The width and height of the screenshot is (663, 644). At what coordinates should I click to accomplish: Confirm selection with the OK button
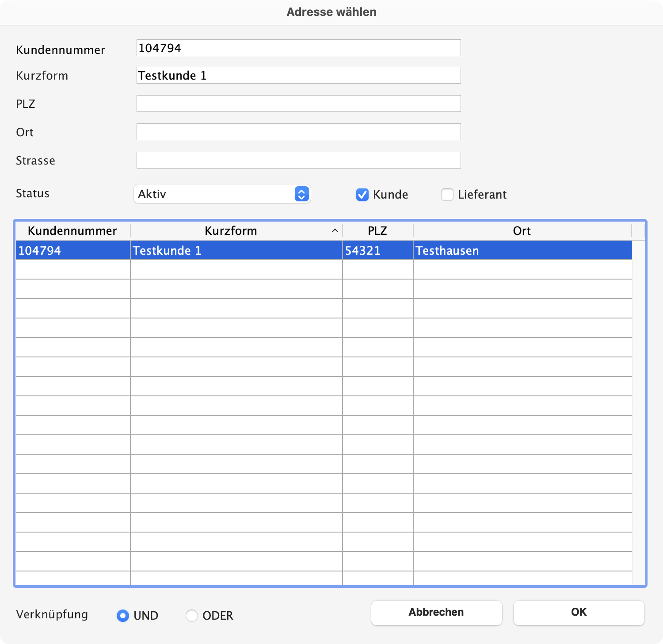[x=579, y=613]
